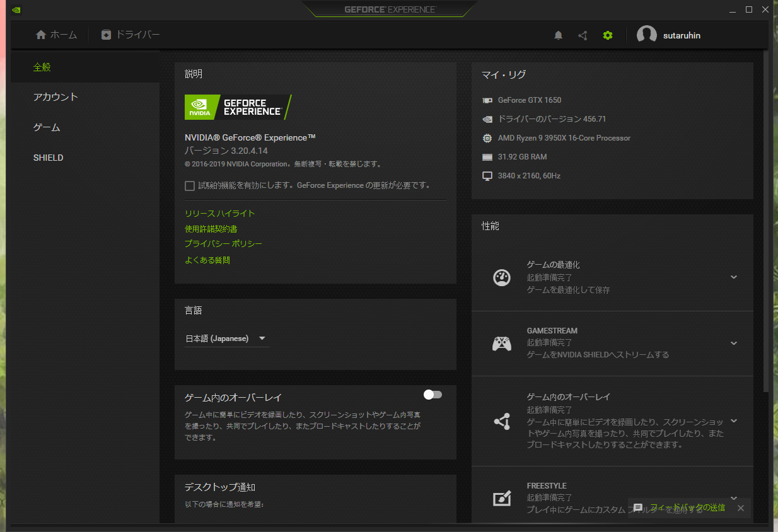Open the 日本語 (Japanese) language dropdown
778x532 pixels.
[x=227, y=338]
